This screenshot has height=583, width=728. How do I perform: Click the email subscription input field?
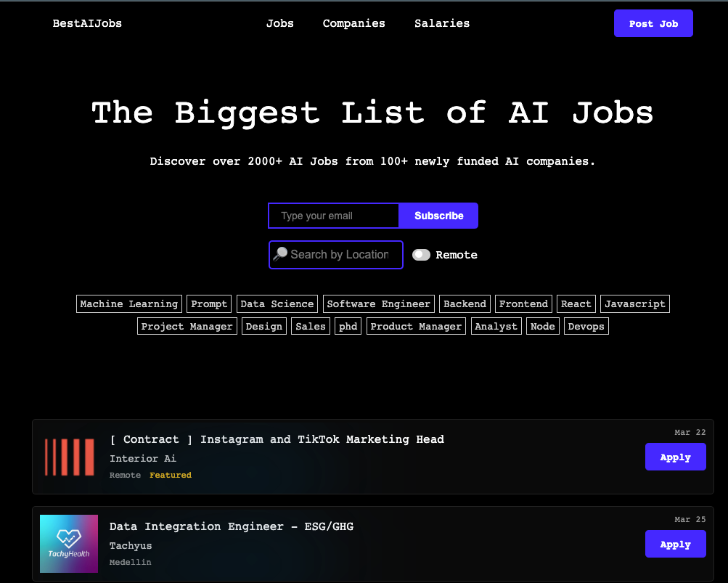333,216
